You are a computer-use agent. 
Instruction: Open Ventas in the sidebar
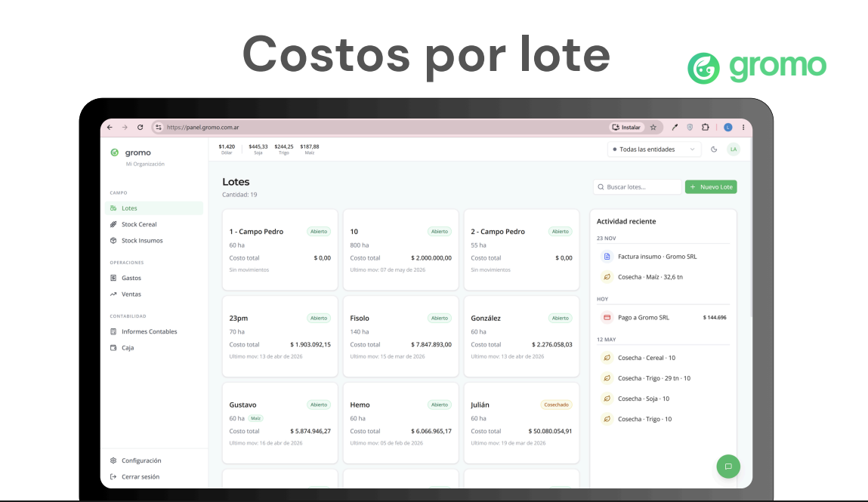tap(154, 294)
